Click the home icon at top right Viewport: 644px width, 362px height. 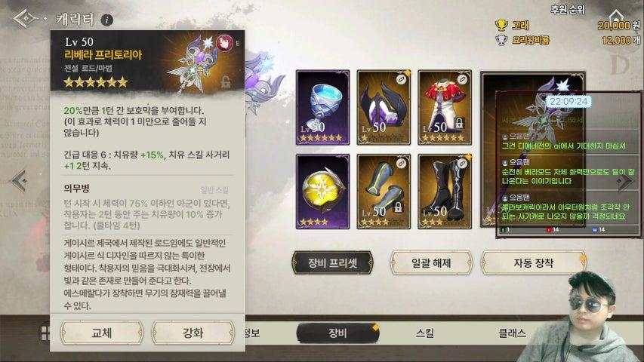[x=616, y=16]
